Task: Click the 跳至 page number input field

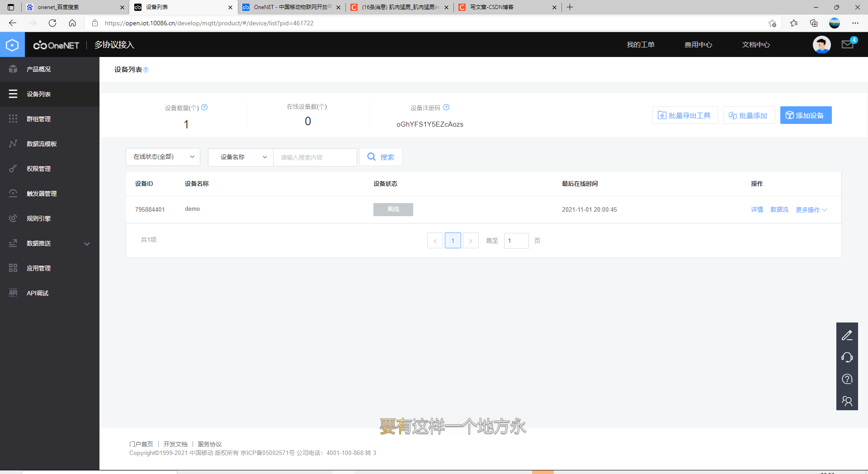Action: point(516,241)
